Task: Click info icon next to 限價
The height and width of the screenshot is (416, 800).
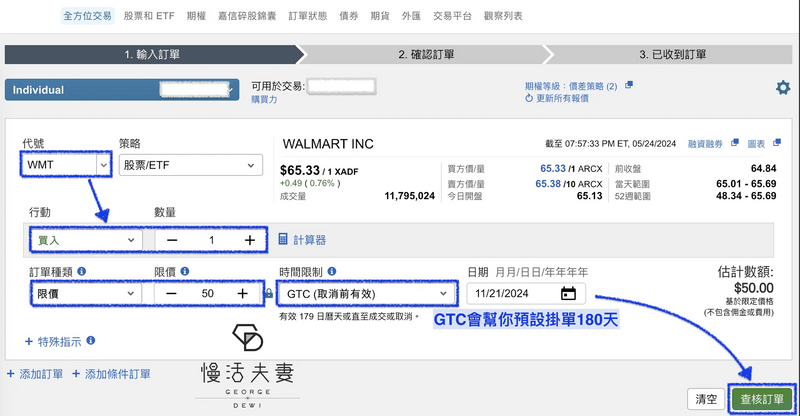Action: tap(185, 272)
